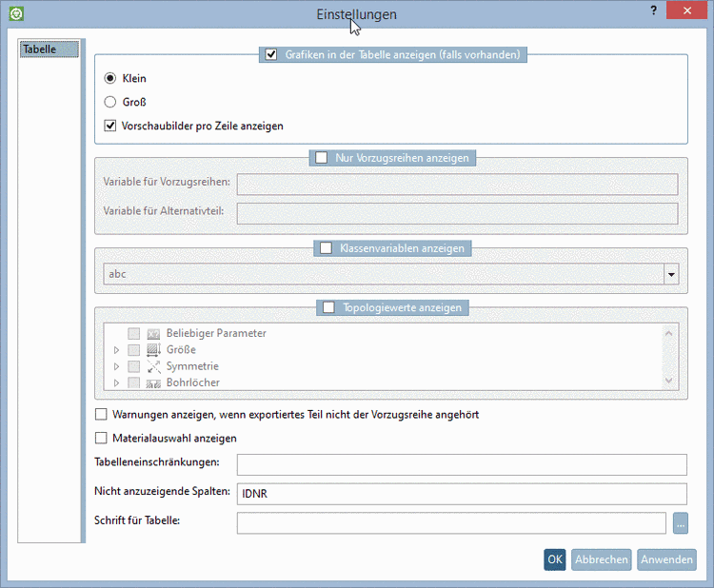
Task: Click the Abbrechen button
Action: tap(602, 559)
